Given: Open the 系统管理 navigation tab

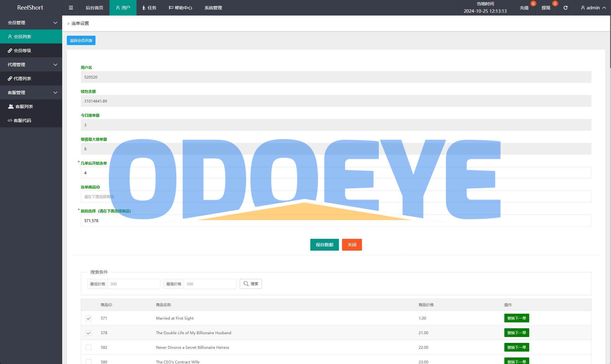Looking at the screenshot, I should (213, 8).
